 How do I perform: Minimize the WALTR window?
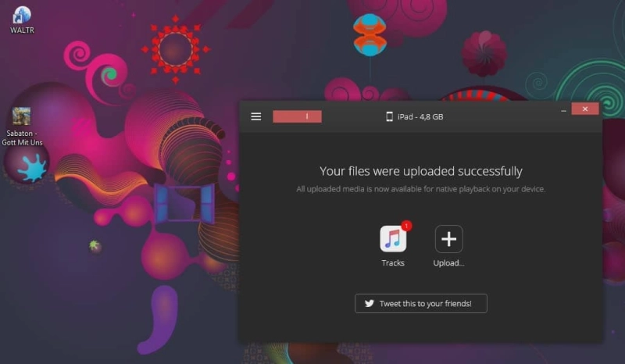(563, 110)
